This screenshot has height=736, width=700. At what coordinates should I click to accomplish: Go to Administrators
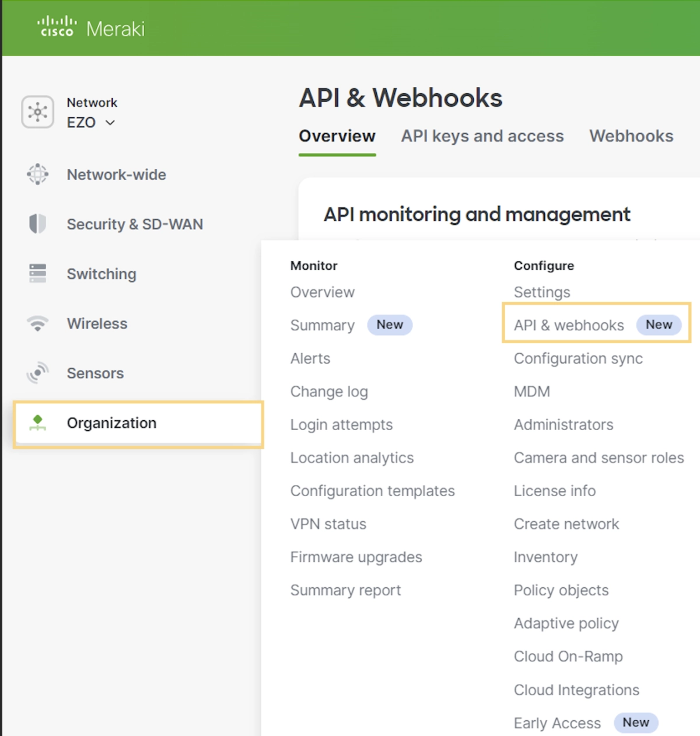click(x=563, y=425)
